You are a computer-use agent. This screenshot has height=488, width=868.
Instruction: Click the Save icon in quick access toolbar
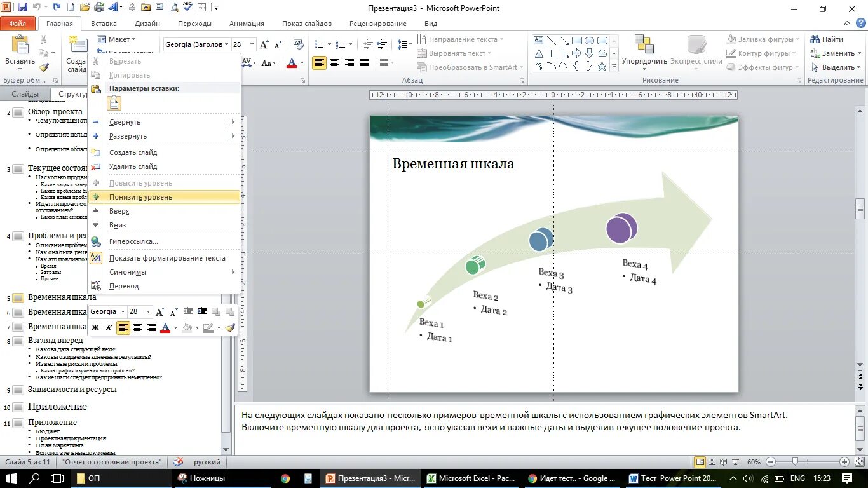[23, 8]
